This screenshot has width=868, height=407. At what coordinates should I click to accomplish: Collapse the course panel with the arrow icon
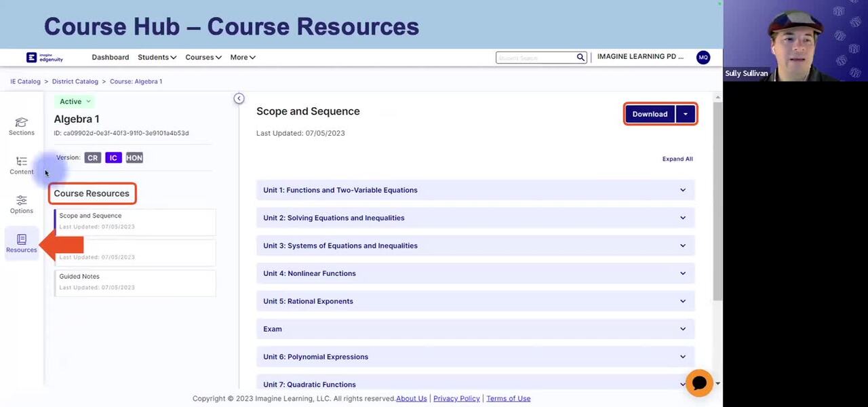click(x=239, y=98)
